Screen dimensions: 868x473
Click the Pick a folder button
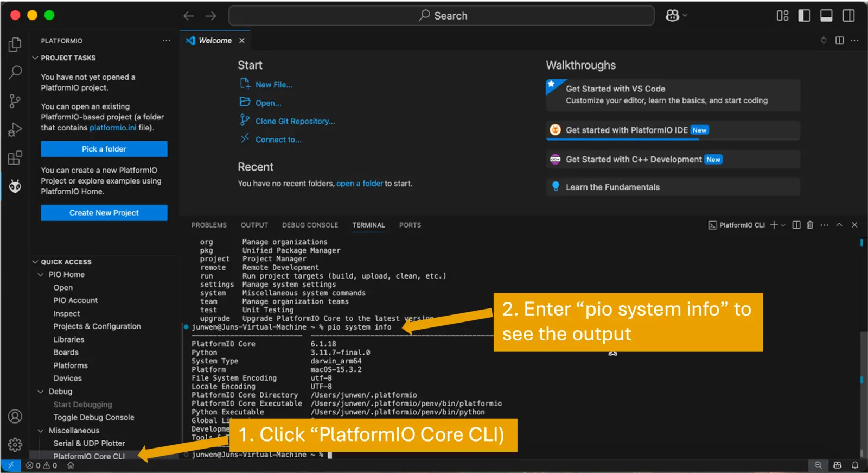(104, 149)
